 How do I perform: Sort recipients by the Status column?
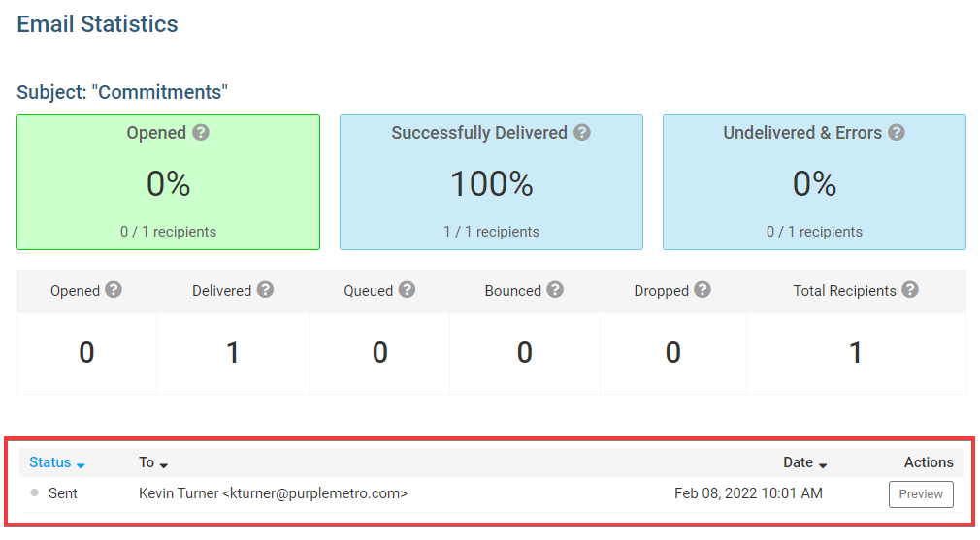coord(57,462)
